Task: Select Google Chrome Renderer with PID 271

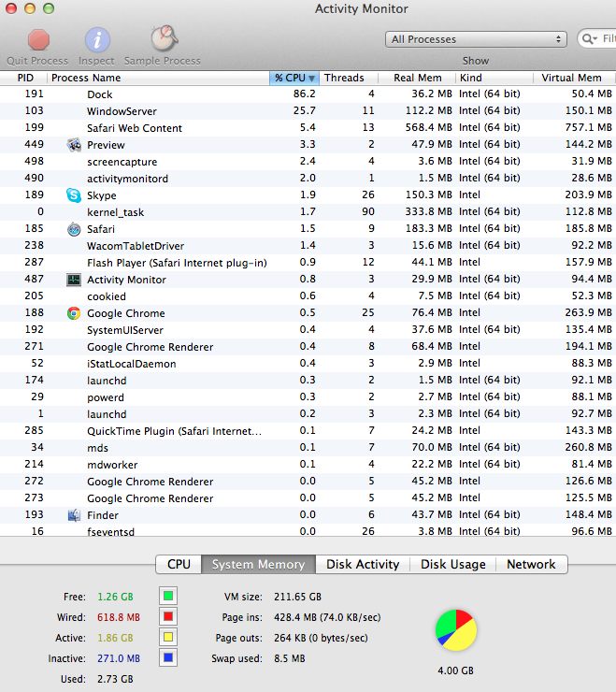Action: (308, 346)
